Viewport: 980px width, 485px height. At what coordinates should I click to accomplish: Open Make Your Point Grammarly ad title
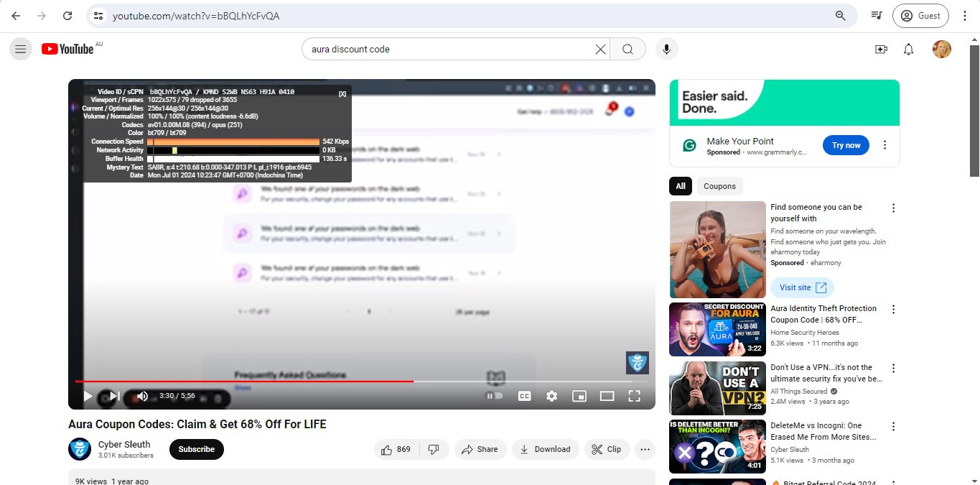pos(740,142)
